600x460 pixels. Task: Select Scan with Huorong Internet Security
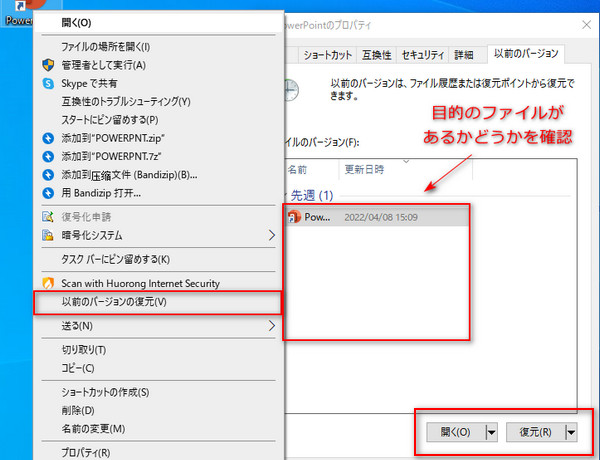tap(158, 283)
